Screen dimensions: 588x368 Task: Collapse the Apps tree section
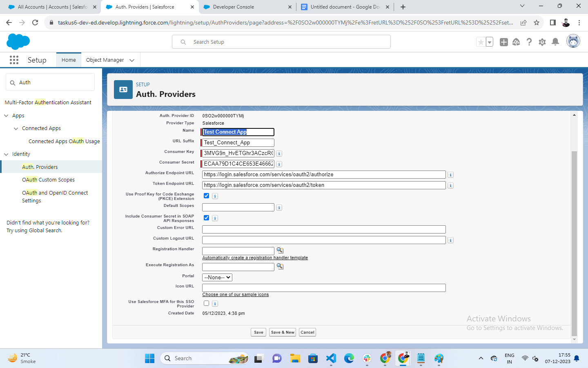[x=6, y=116]
